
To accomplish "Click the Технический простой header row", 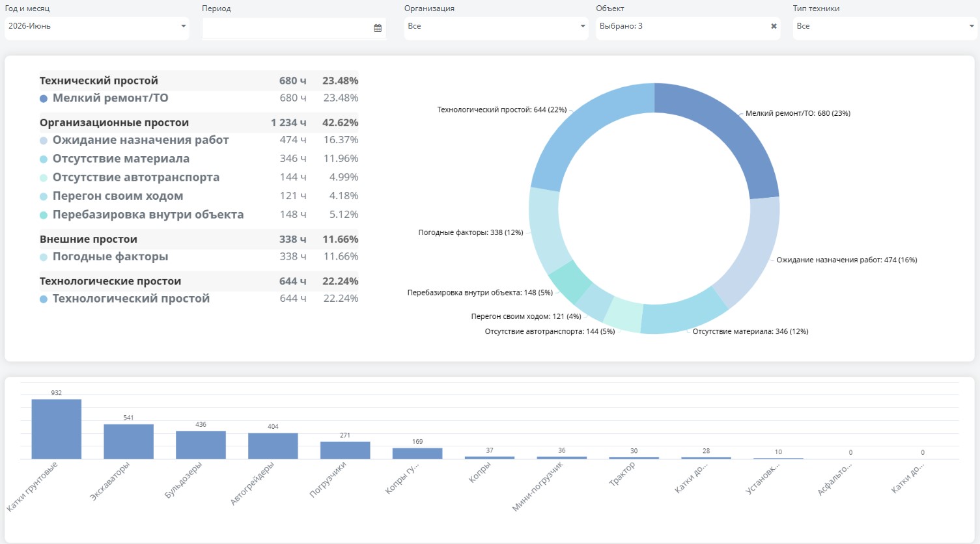I will 199,81.
